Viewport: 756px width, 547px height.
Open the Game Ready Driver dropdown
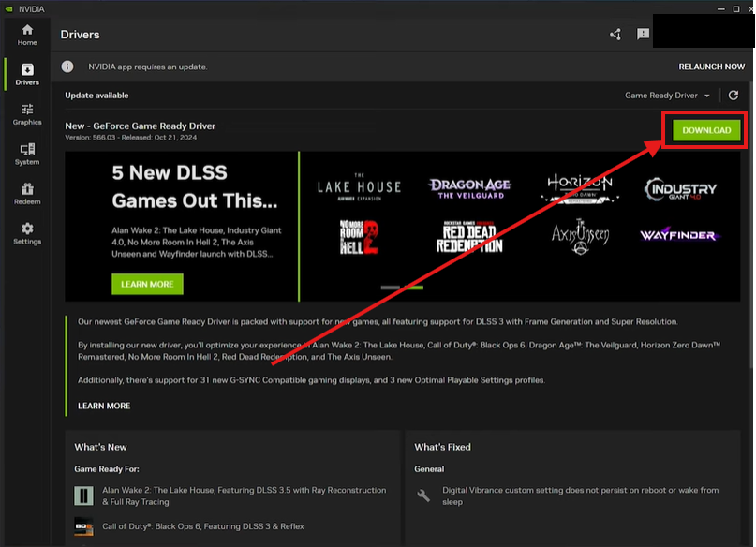(x=668, y=95)
